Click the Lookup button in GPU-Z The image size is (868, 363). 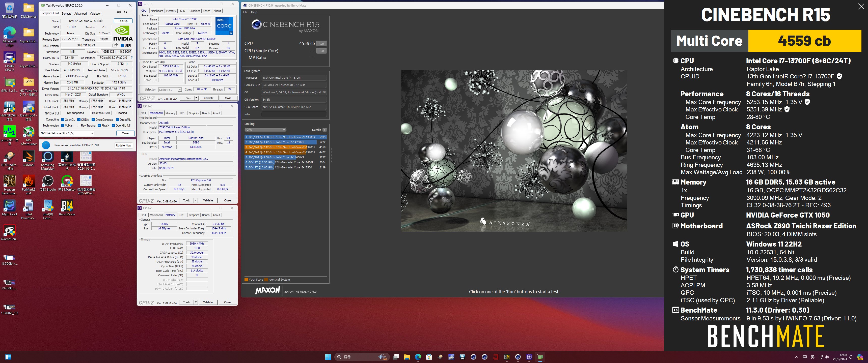coord(123,21)
